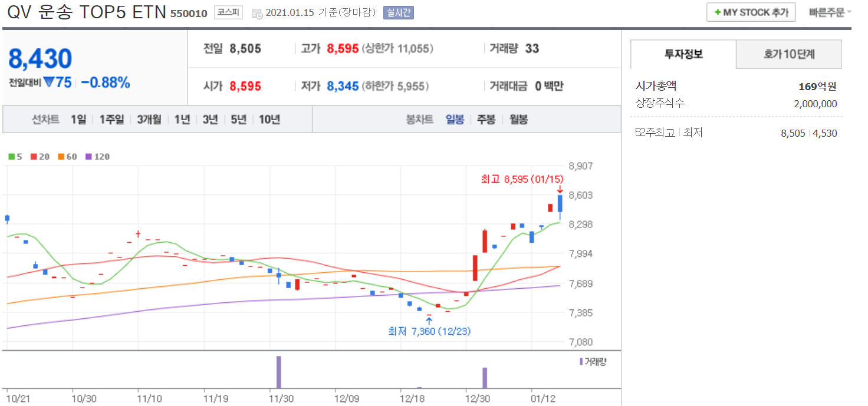The width and height of the screenshot is (868, 406).
Task: Select 월봉 monthly candle chart
Action: [518, 120]
